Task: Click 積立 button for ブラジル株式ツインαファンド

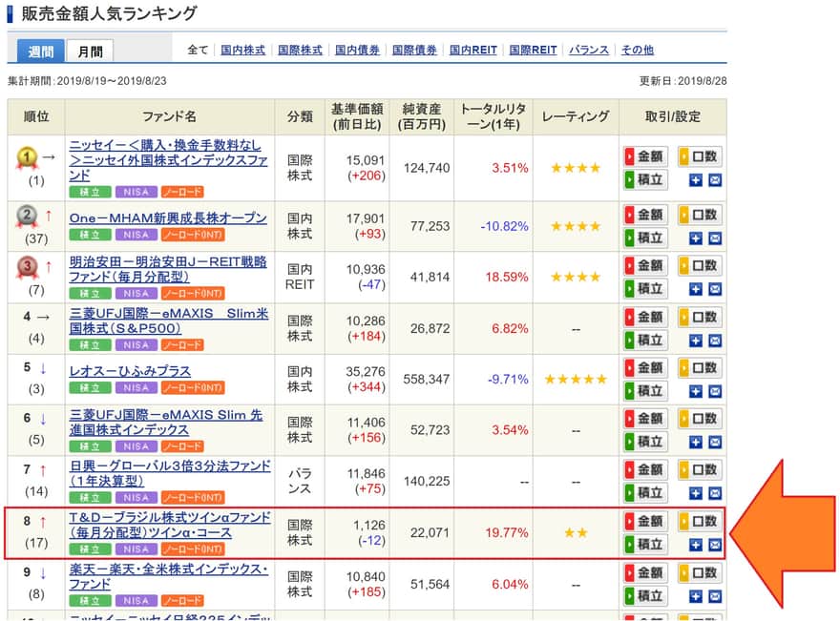Action: (x=645, y=545)
